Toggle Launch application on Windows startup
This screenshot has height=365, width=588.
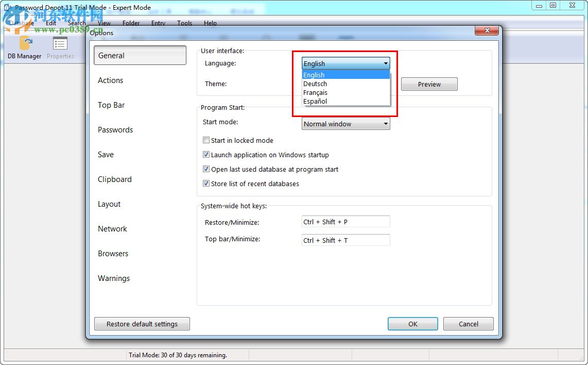tap(206, 154)
